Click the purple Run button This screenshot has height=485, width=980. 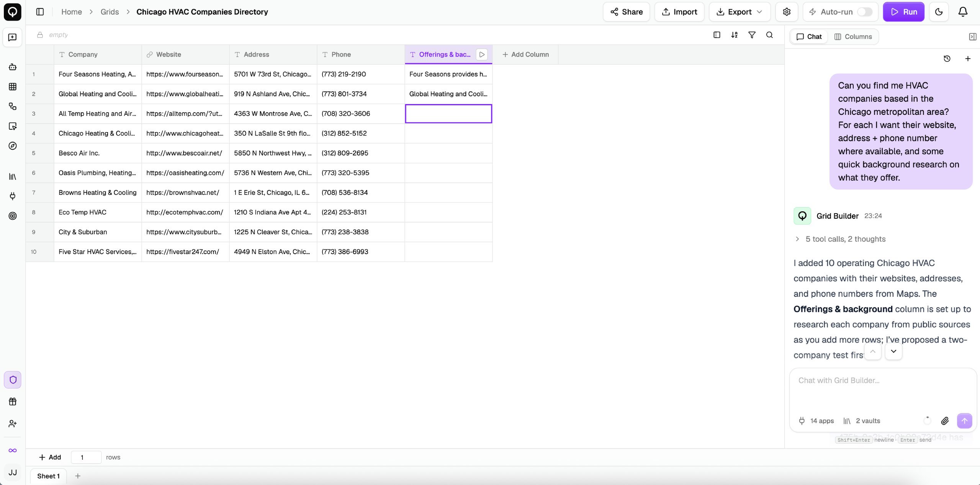click(903, 12)
